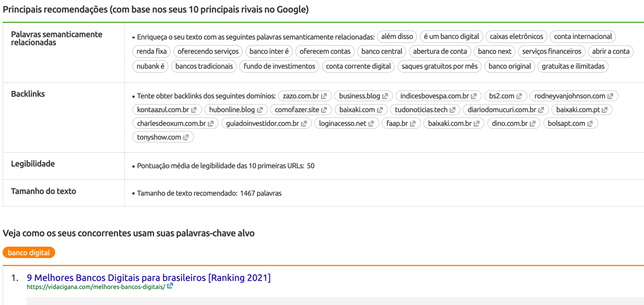Screen dimensions: 644x305
Task: Open external link icon for comofazer.site
Action: click(x=324, y=110)
